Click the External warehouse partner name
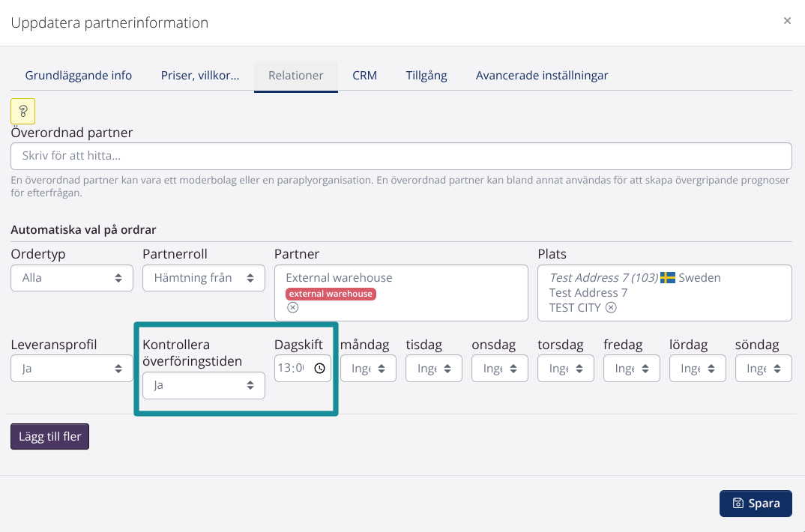The width and height of the screenshot is (805, 532). (339, 277)
